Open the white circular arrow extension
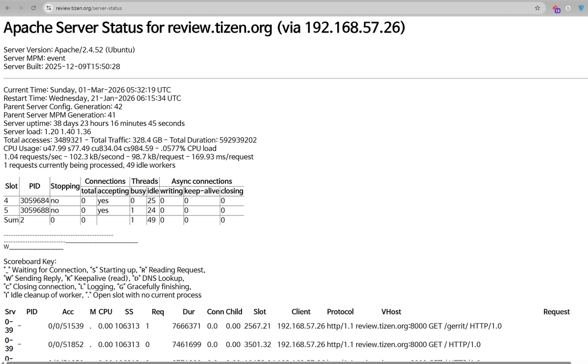Viewport: 588px width, 364px height. tap(567, 8)
